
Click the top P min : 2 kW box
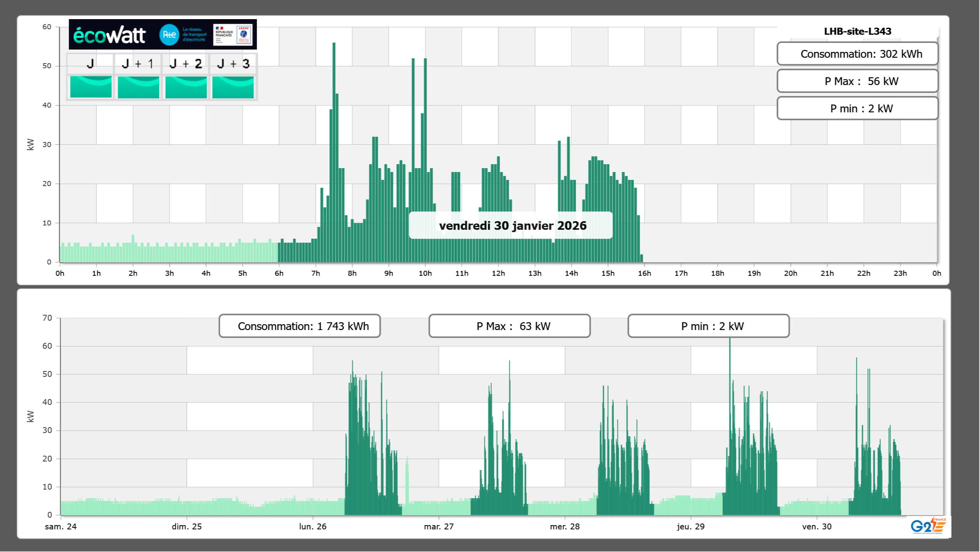coord(857,108)
